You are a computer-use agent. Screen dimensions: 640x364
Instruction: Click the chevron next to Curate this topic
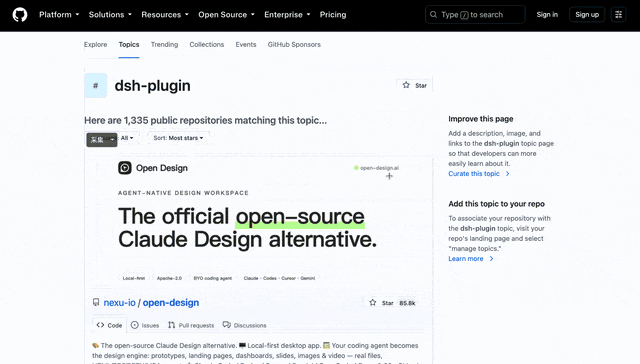507,173
